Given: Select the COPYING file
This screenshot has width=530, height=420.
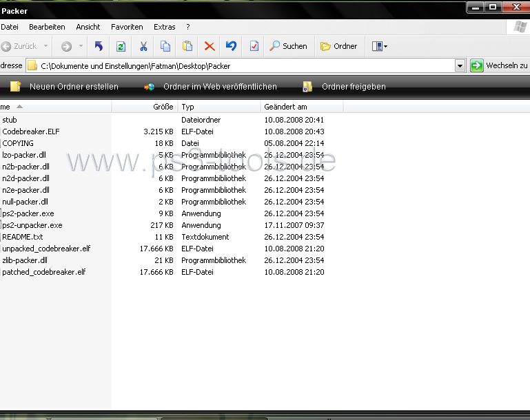Looking at the screenshot, I should [18, 143].
